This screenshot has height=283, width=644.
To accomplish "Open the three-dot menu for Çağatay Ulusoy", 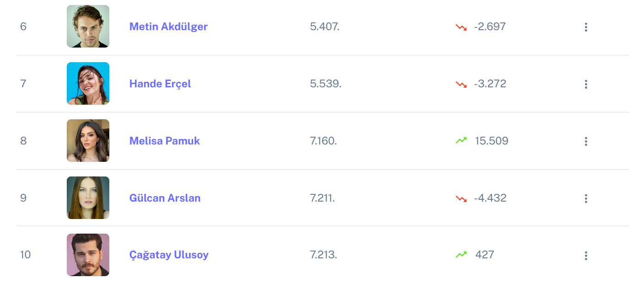I will tap(585, 256).
